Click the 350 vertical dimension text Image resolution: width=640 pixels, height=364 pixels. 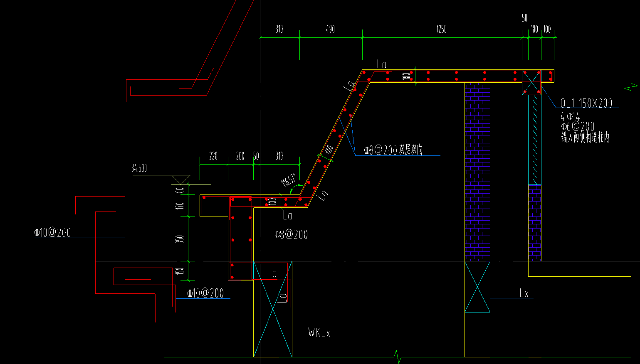point(180,239)
